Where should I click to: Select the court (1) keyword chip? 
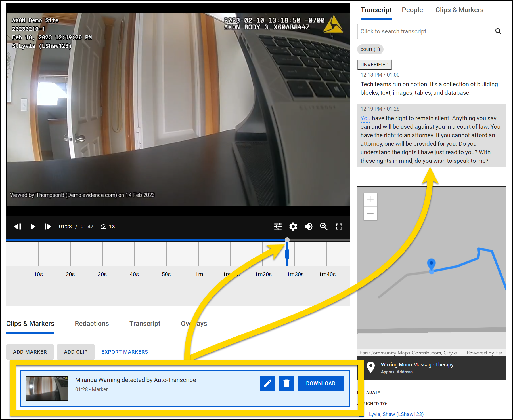[370, 49]
